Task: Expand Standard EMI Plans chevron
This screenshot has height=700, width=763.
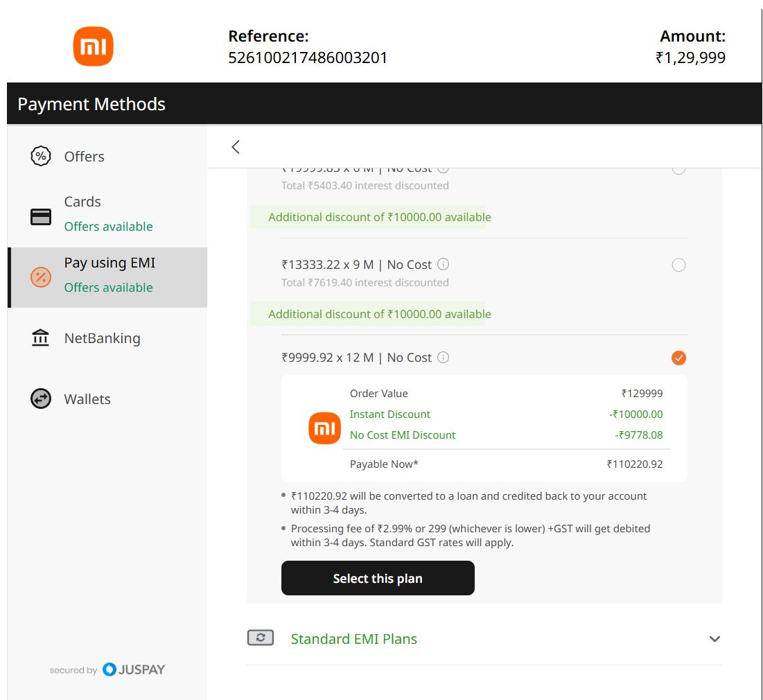Action: point(714,639)
